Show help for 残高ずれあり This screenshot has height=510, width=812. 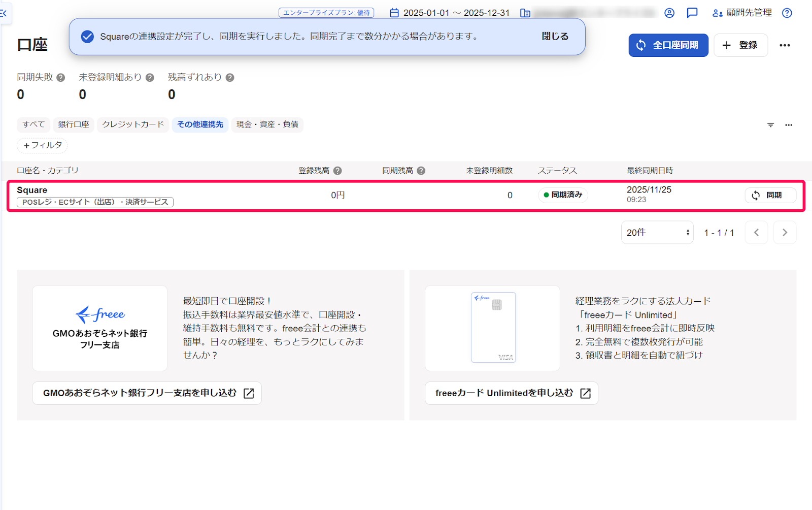(x=230, y=78)
